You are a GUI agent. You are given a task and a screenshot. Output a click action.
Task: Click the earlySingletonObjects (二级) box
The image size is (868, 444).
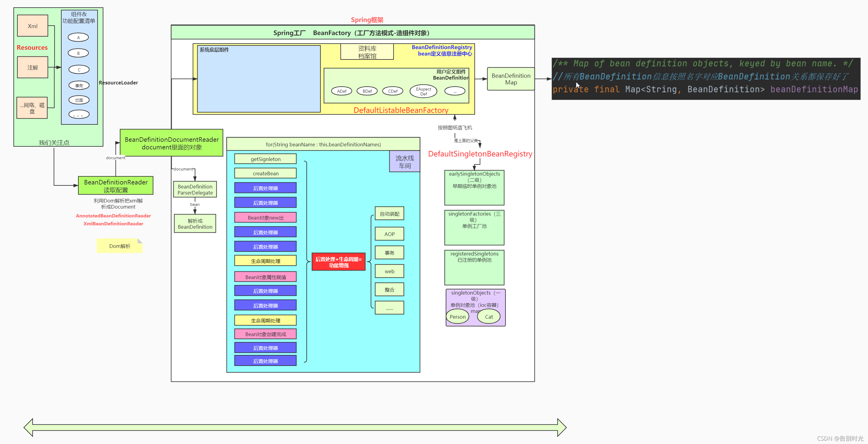[x=474, y=188]
